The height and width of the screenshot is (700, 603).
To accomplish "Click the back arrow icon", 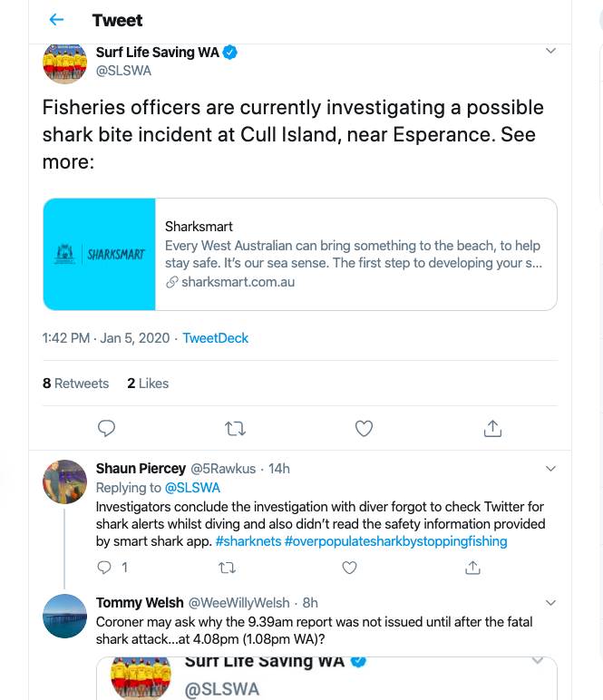I will click(x=56, y=20).
